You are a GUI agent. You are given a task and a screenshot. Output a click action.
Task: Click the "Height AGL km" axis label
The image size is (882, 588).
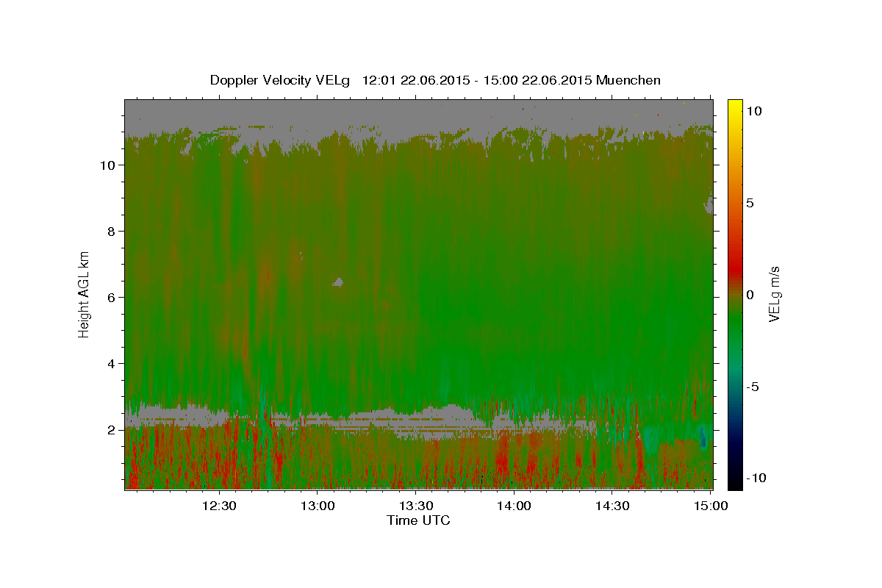85,294
